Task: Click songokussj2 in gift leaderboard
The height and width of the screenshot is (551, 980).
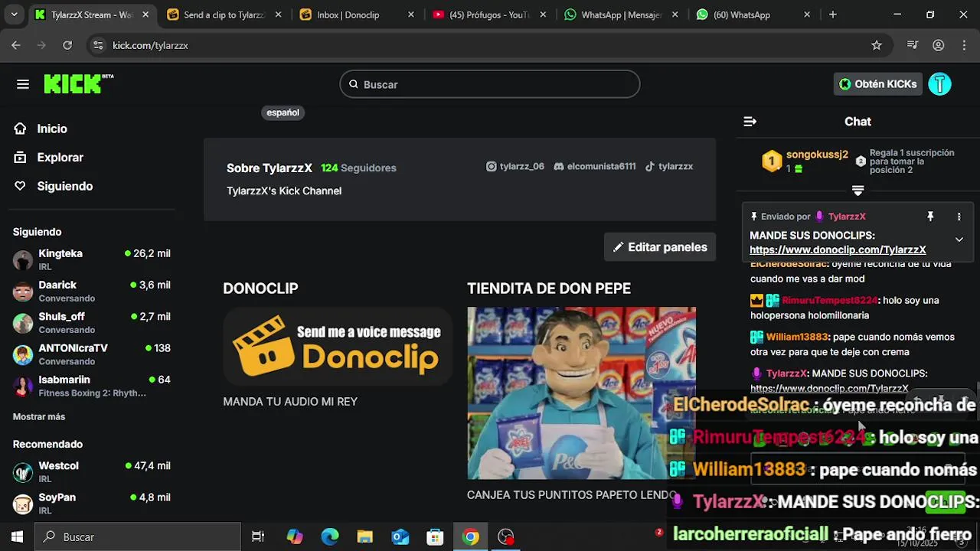Action: tap(817, 155)
